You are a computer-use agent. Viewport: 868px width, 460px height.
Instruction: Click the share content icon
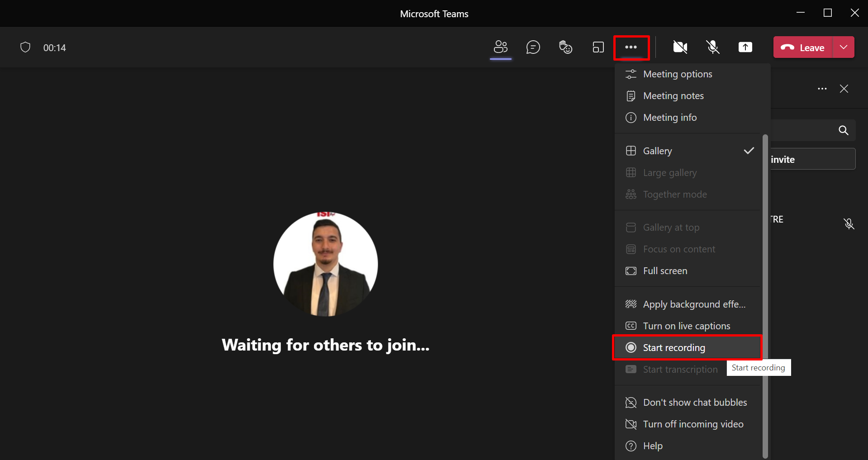pos(745,47)
